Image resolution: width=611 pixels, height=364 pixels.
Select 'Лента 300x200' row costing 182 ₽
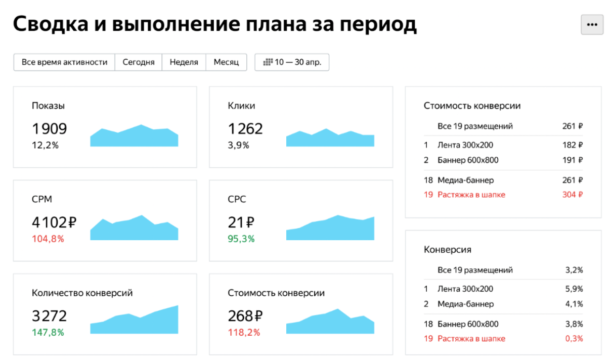point(503,145)
